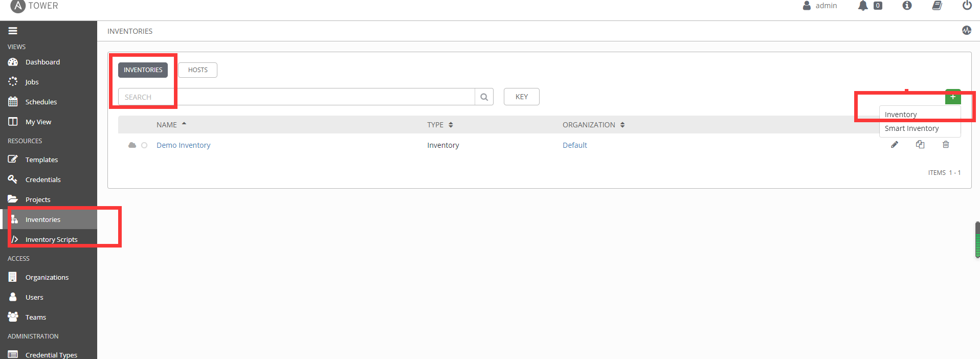Click the search magnifier button
980x359 pixels.
click(484, 97)
